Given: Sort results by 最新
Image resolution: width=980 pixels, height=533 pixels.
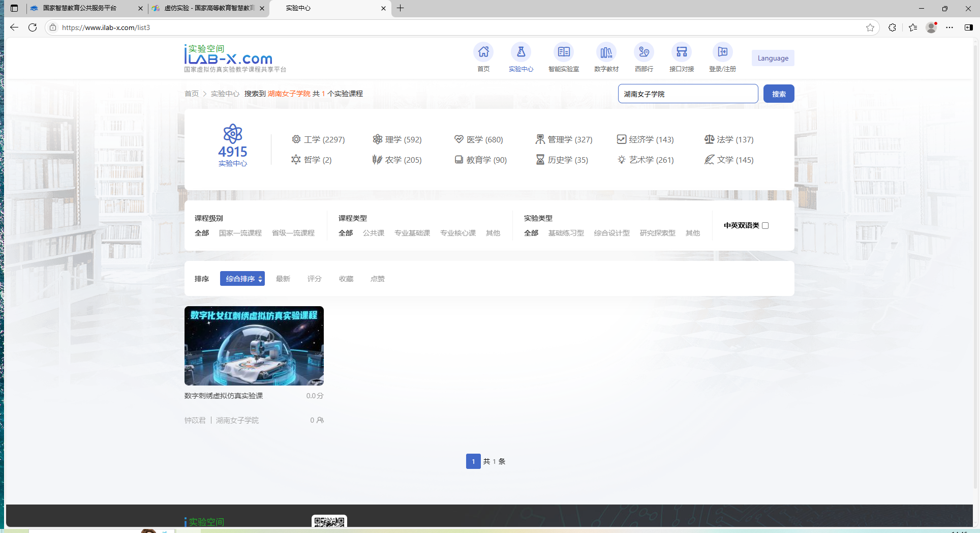Looking at the screenshot, I should (x=283, y=279).
